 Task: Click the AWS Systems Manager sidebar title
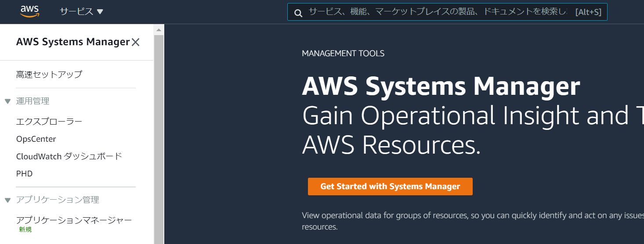pos(73,42)
